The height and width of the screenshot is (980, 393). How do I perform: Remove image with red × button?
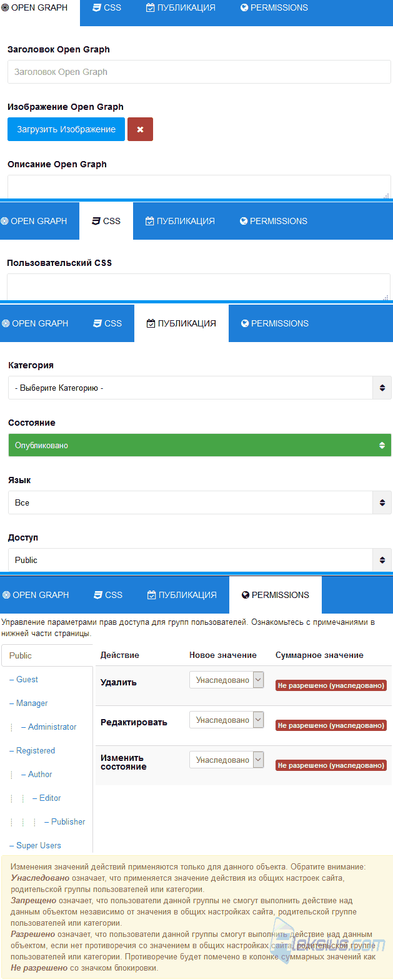pos(140,129)
